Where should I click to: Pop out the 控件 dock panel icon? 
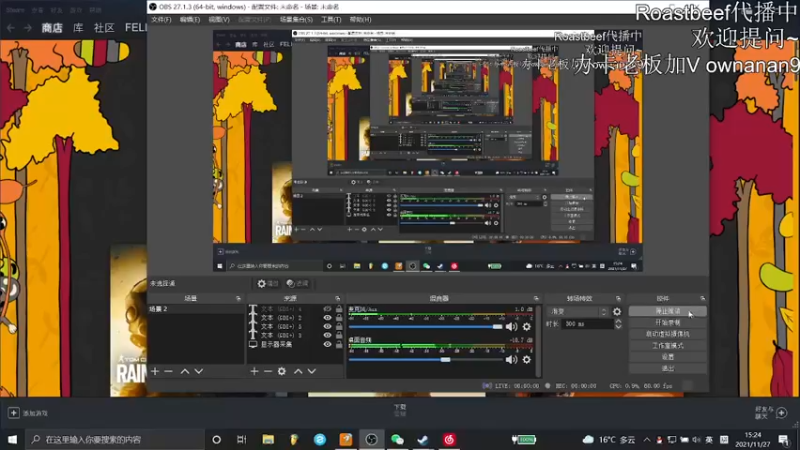[703, 298]
